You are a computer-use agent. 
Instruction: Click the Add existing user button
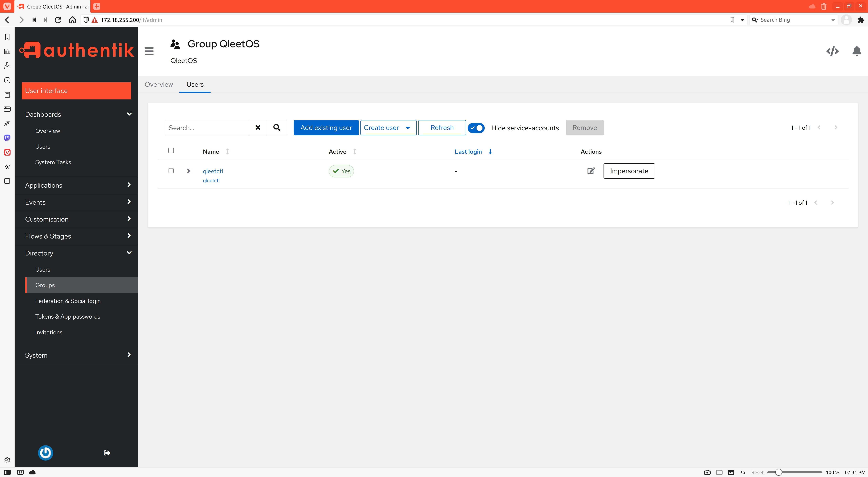[x=326, y=128]
